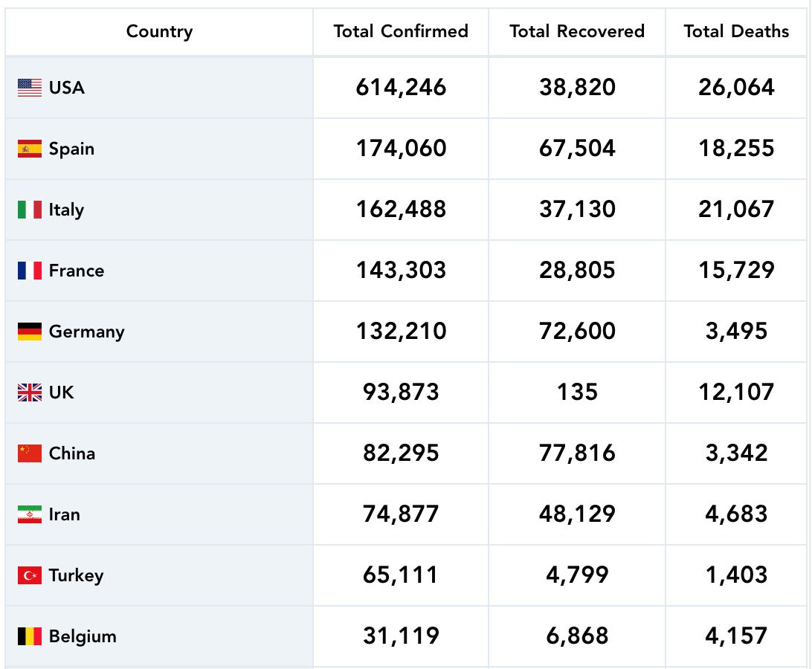Click USA total confirmed value 614,246
Viewport: 812px width, 669px height.
[401, 88]
